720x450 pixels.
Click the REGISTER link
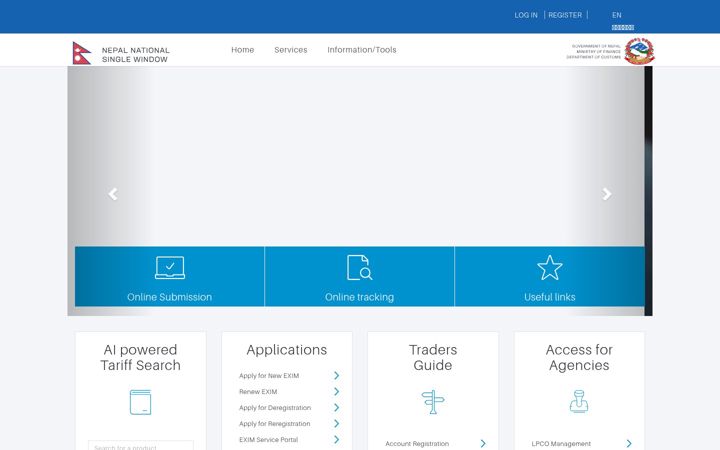[565, 15]
